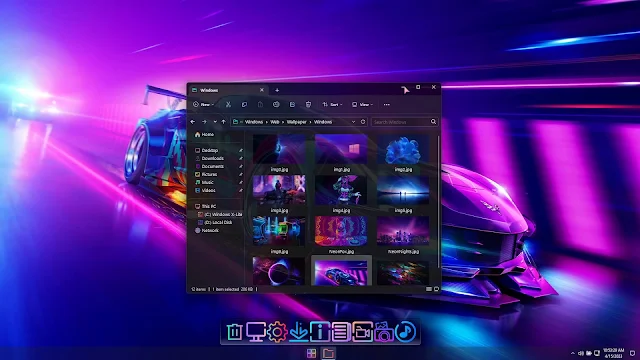Open recent locations dropdown arrow
This screenshot has height=360, width=640.
[215, 122]
